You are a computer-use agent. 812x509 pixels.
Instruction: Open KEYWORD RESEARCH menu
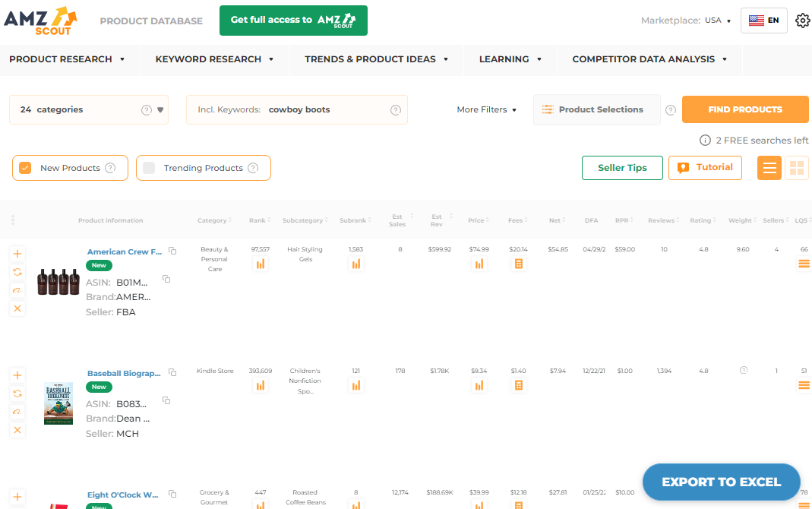(x=214, y=59)
